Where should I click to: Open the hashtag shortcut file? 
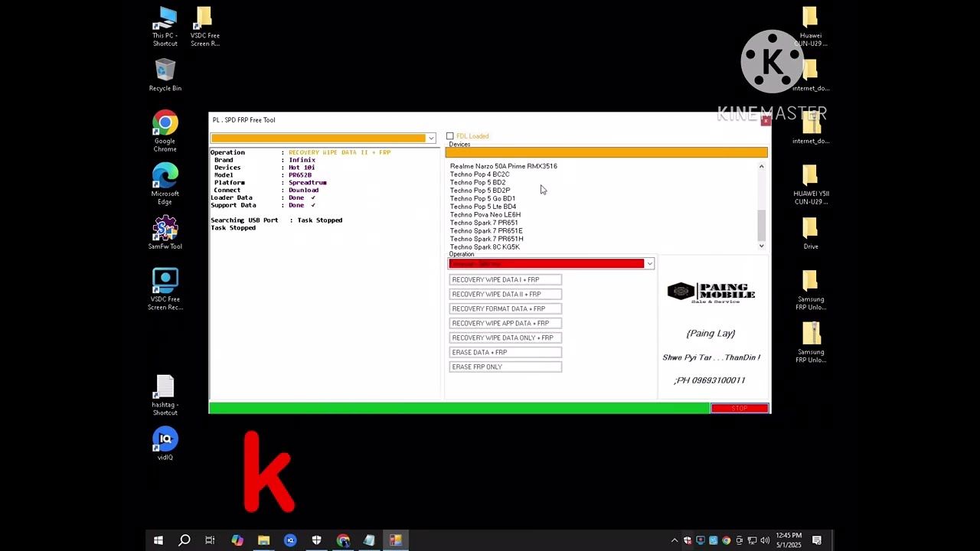165,395
